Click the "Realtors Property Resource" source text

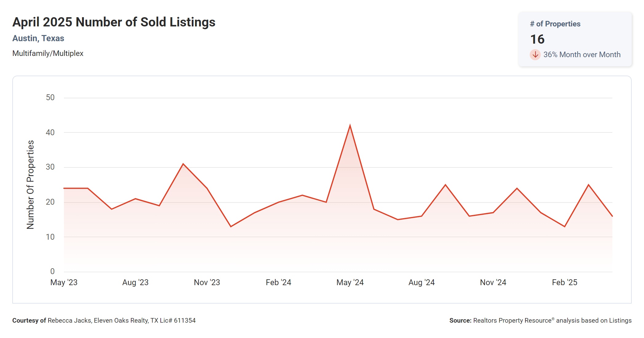(512, 320)
